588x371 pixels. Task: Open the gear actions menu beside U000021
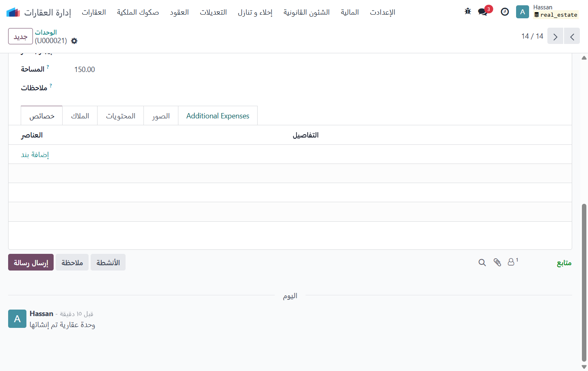coord(74,41)
